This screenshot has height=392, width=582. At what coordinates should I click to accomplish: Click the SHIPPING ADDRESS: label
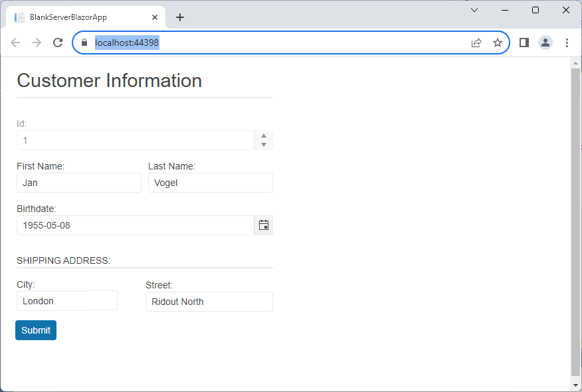pyautogui.click(x=64, y=260)
